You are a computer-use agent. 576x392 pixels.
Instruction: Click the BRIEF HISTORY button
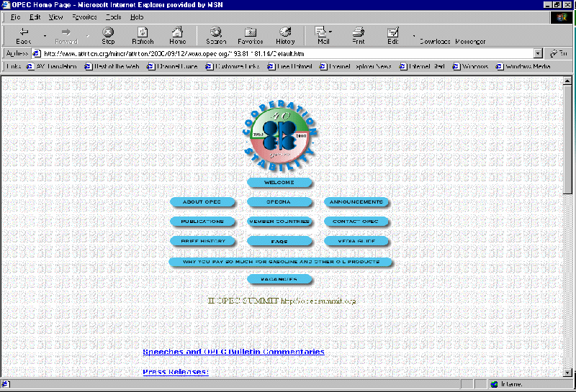202,241
